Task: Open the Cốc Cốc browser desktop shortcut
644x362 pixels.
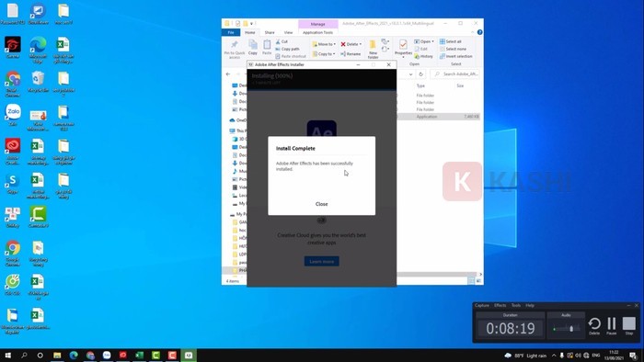Action: click(13, 285)
